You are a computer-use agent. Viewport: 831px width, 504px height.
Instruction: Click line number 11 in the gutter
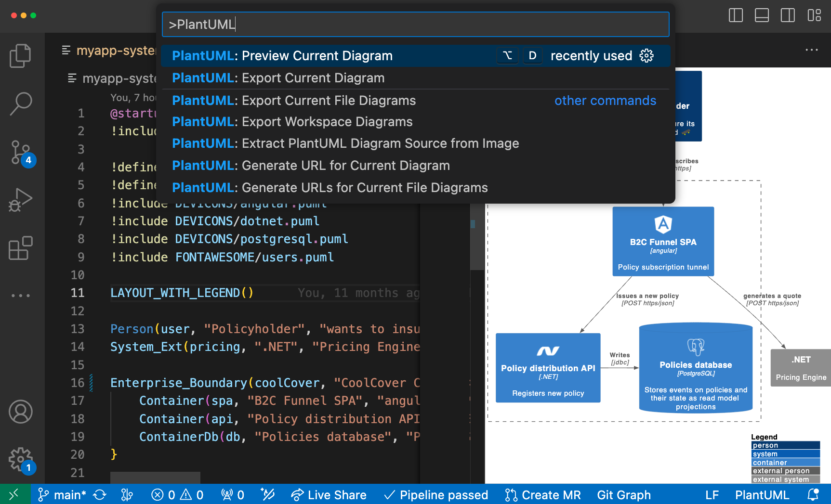[x=78, y=293]
